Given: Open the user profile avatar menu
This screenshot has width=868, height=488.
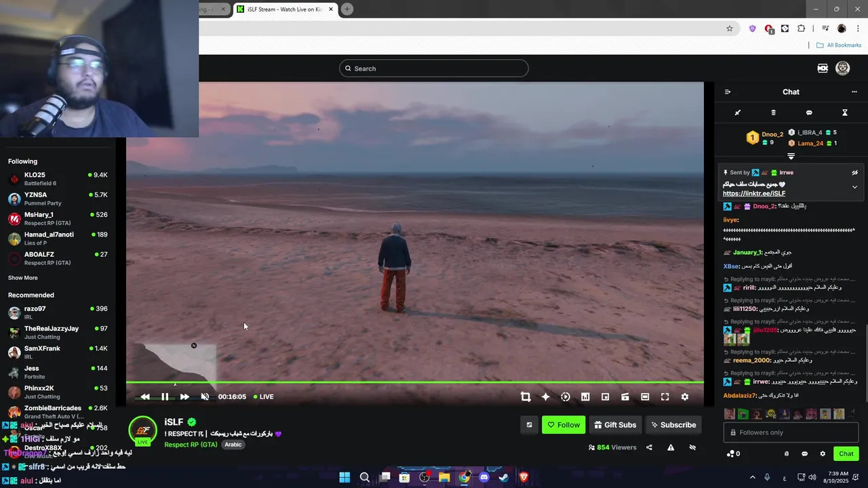Looking at the screenshot, I should click(x=843, y=68).
